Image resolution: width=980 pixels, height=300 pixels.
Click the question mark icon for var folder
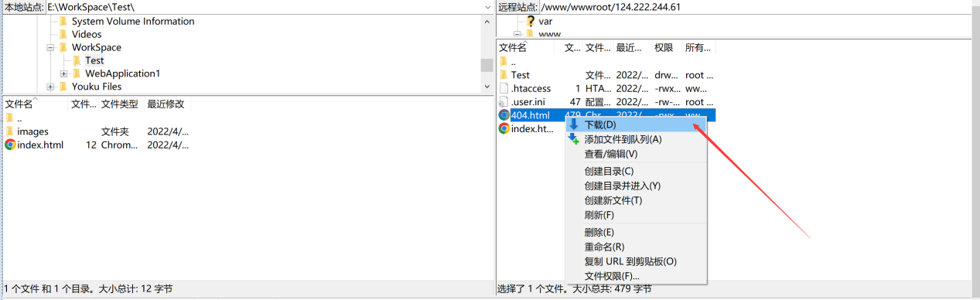click(531, 22)
